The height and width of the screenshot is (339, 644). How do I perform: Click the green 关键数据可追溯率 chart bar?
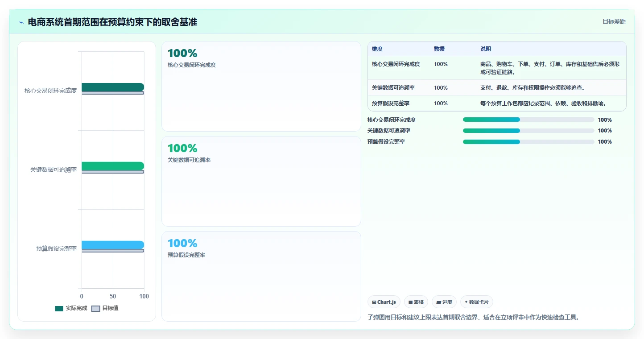pyautogui.click(x=113, y=166)
